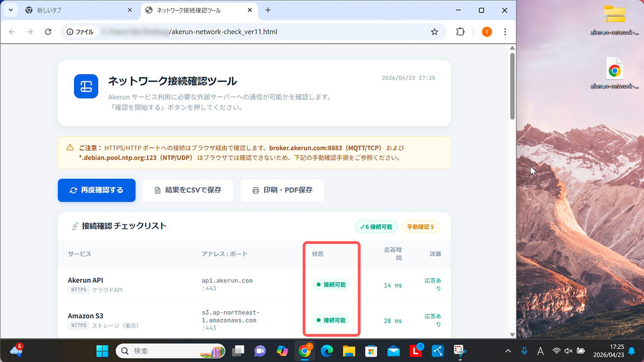Close the 新しいタブ tab
This screenshot has height=362, width=644.
[x=130, y=10]
